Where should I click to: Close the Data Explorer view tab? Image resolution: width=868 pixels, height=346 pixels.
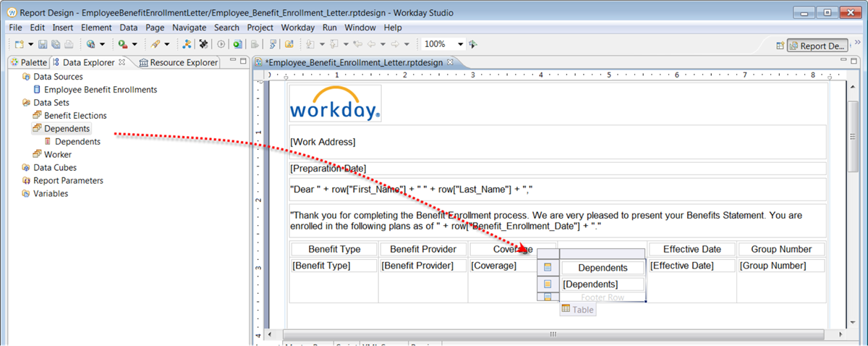pos(122,62)
